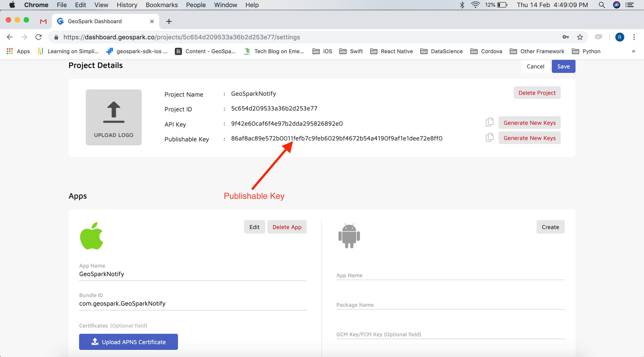644x357 pixels.
Task: Create the Android app
Action: tap(550, 227)
